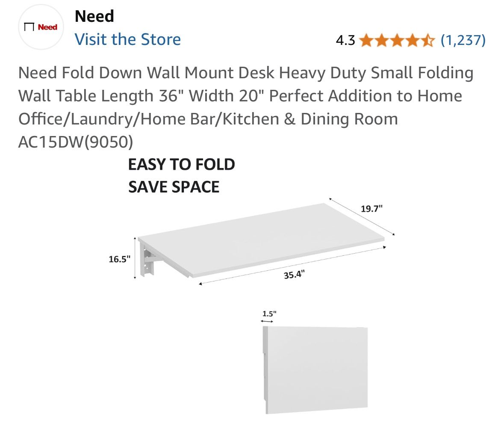Click the Need store logo circle
Image resolution: width=504 pixels, height=441 pixels.
[41, 27]
